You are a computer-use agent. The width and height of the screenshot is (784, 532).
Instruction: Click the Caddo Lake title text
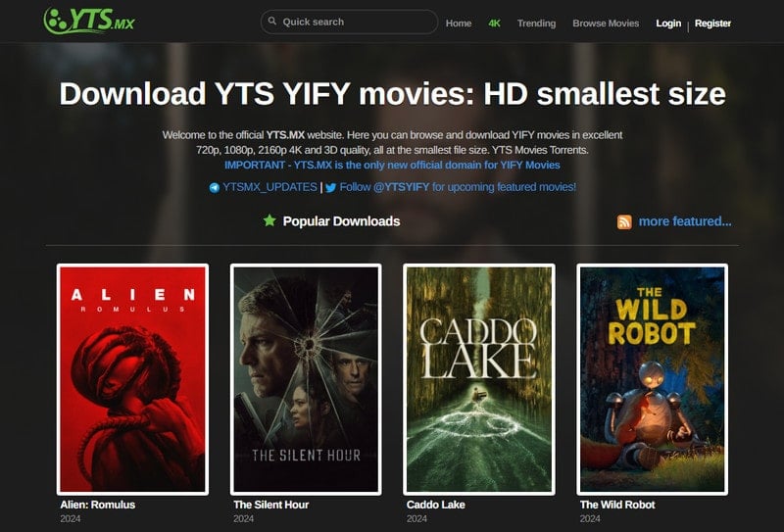click(x=435, y=505)
